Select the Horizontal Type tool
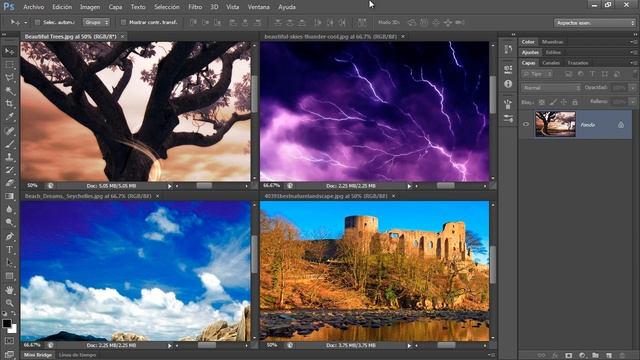This screenshot has height=360, width=640. click(x=9, y=249)
